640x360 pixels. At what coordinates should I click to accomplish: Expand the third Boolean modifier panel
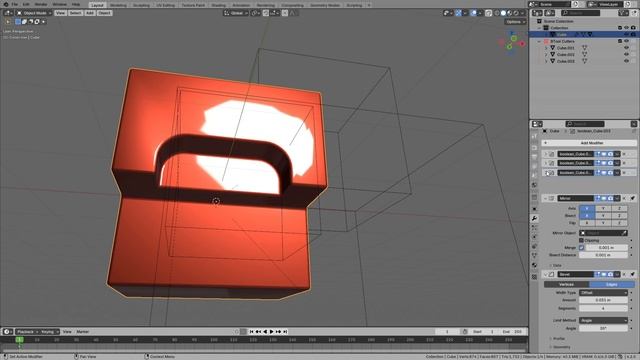click(x=546, y=173)
